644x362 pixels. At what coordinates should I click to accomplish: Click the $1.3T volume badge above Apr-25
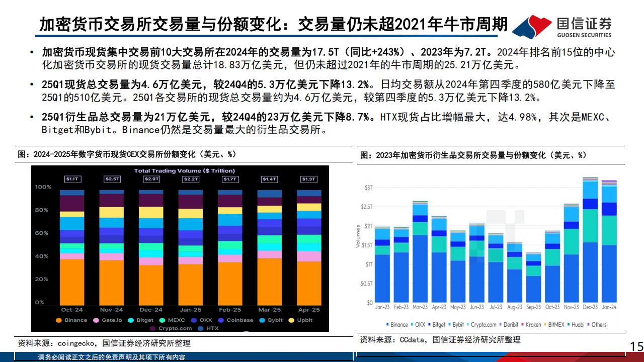point(309,179)
